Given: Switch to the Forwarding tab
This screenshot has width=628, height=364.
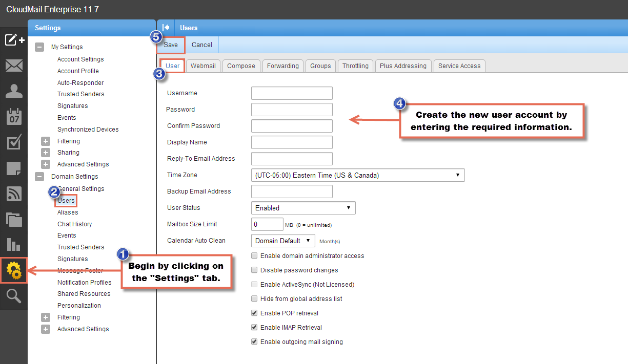Looking at the screenshot, I should [282, 66].
